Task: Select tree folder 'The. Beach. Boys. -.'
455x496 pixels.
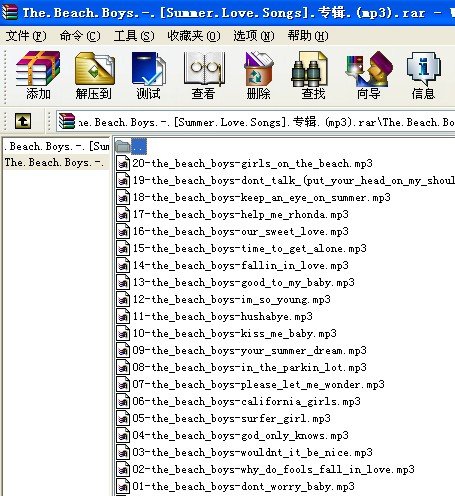Action: tap(54, 162)
